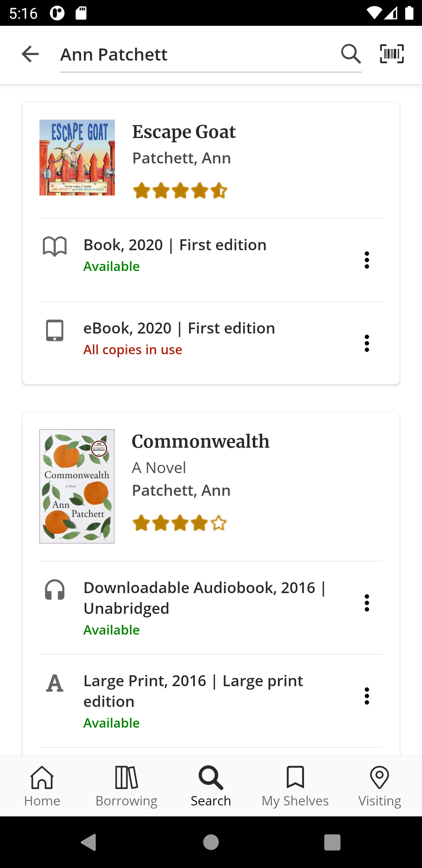Open the Commonwealth title link
Image resolution: width=422 pixels, height=868 pixels.
pos(200,441)
